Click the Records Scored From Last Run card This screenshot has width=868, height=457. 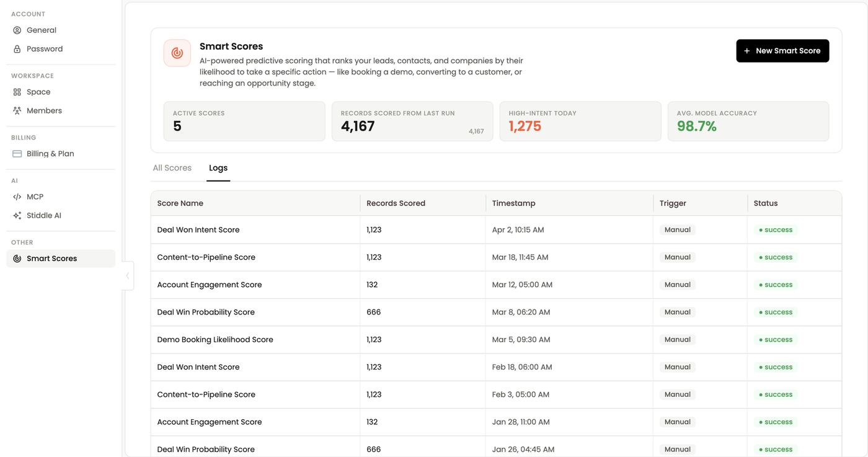412,122
